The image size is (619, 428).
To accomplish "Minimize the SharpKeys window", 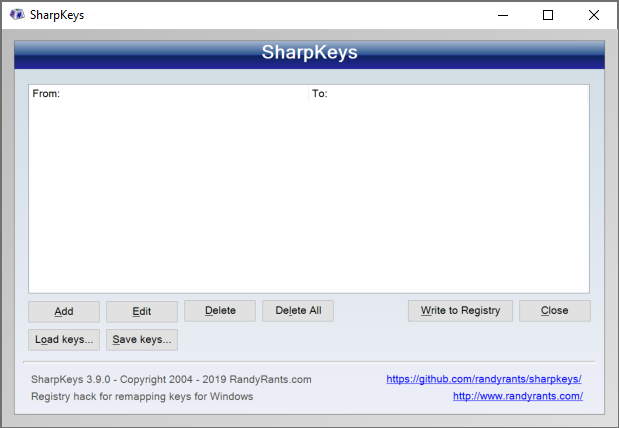I will 503,15.
